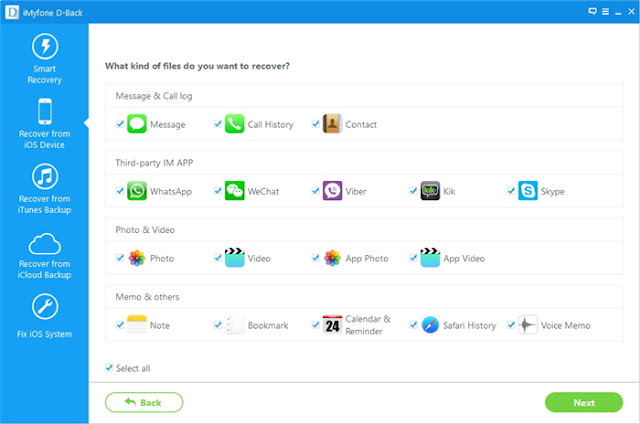Click the Calendar & Reminder 24 icon
This screenshot has width=640, height=424.
click(332, 324)
